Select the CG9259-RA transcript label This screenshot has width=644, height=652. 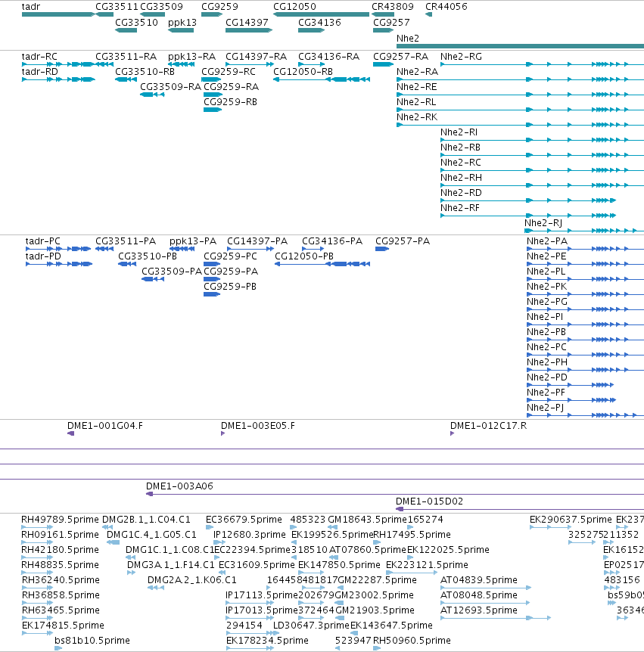coord(232,87)
